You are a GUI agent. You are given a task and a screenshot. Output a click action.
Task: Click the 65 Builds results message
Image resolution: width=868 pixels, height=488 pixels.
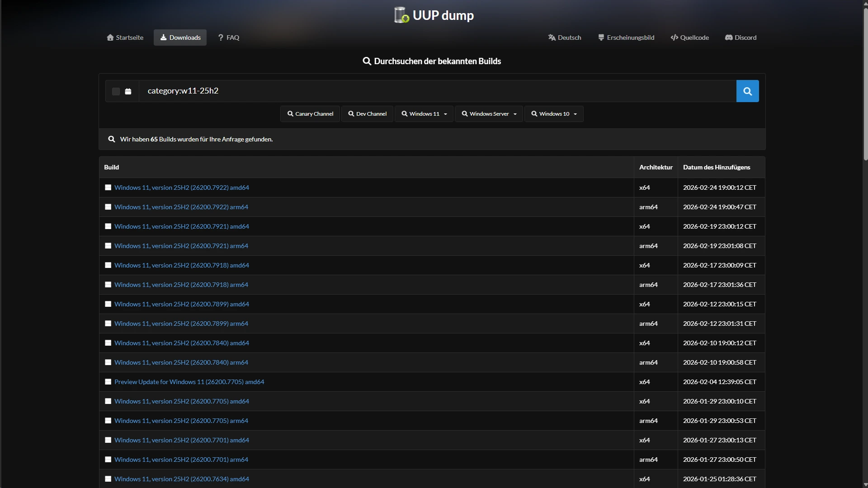point(196,139)
